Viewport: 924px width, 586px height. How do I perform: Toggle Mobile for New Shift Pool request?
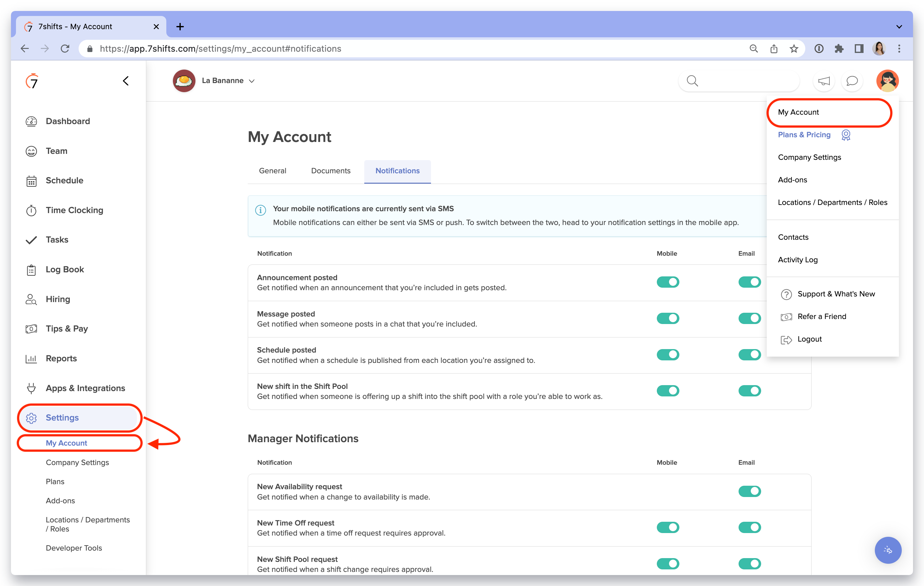(x=668, y=563)
